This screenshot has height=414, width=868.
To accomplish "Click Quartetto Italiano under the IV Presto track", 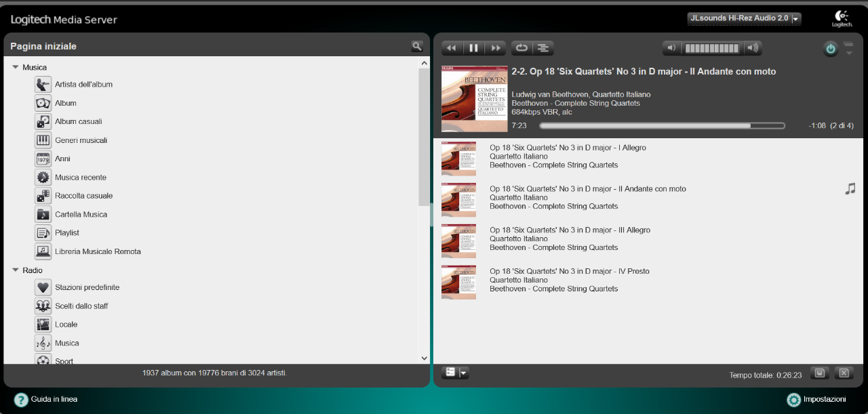I will point(519,280).
